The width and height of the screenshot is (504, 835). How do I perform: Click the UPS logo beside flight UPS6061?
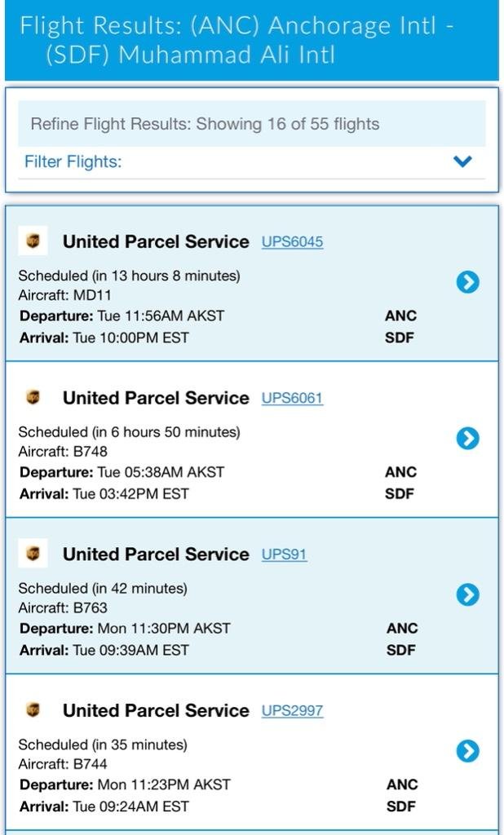click(33, 398)
